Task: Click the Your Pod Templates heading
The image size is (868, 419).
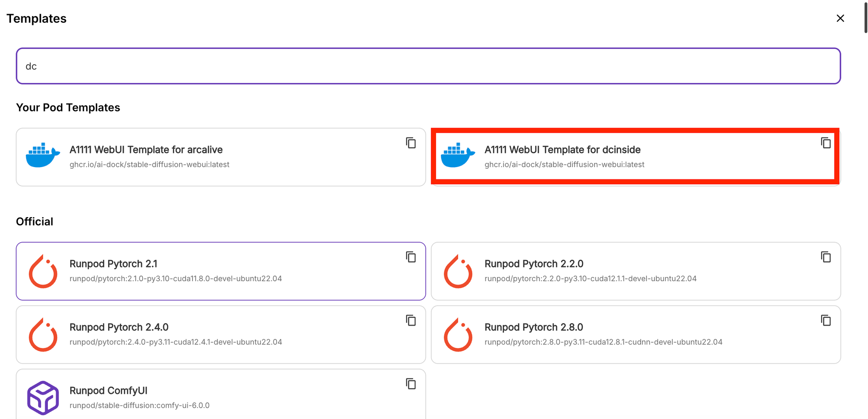Action: coord(68,108)
